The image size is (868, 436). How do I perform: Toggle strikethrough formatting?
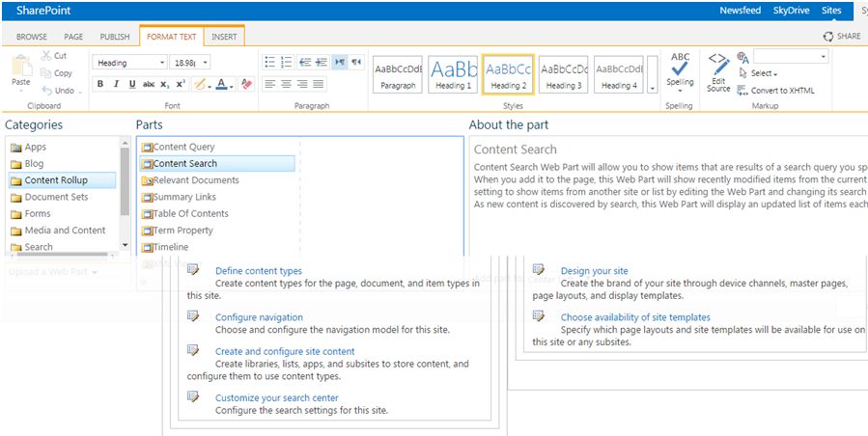[149, 85]
